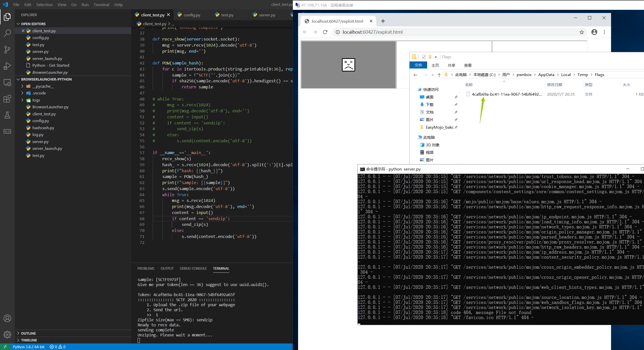The height and width of the screenshot is (350, 644).
Task: Collapse the OPEN EDITORS section
Action: coord(33,24)
